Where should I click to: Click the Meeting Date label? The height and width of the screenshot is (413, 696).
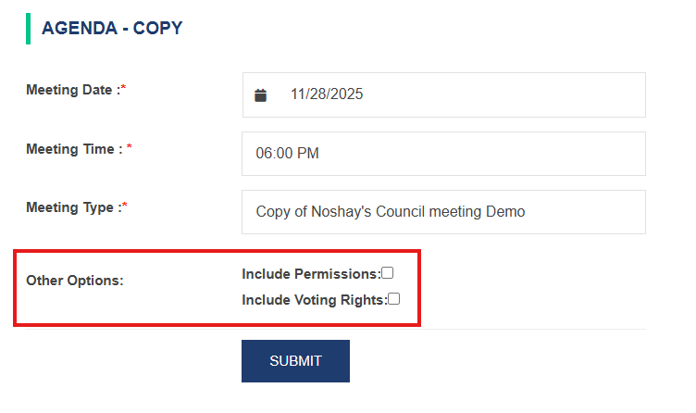70,89
